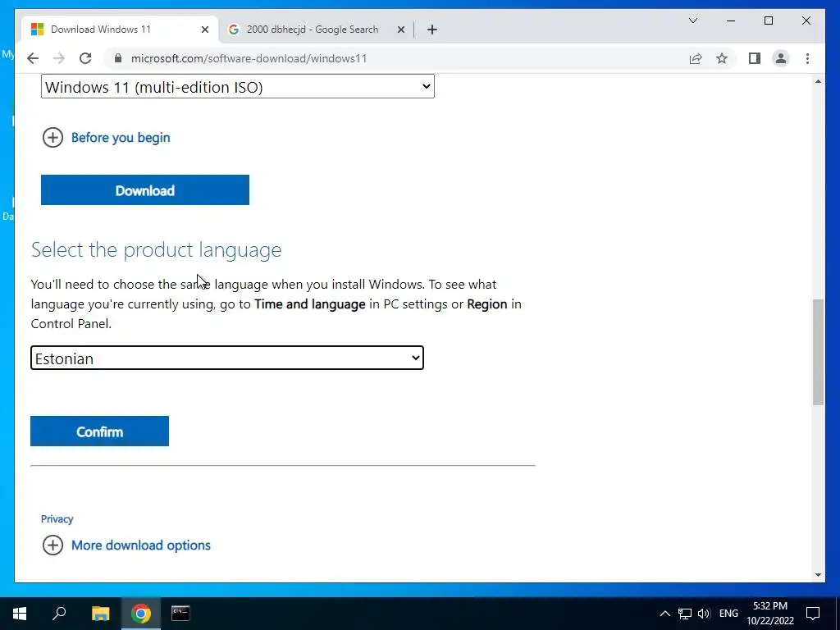
Task: Open File Explorer from the taskbar
Action: [100, 614]
